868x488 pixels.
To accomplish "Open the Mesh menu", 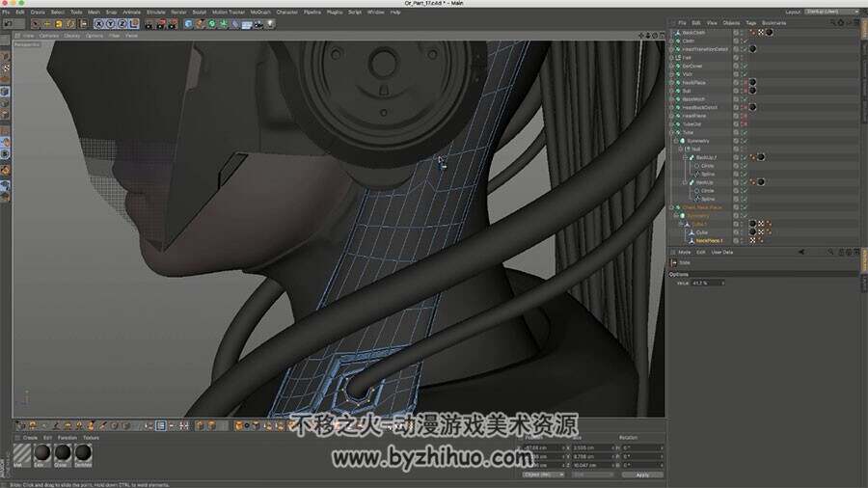I will point(95,12).
